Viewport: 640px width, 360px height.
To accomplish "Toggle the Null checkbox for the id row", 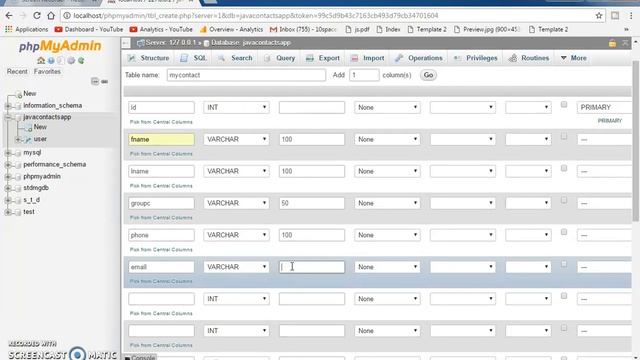I will pyautogui.click(x=564, y=104).
